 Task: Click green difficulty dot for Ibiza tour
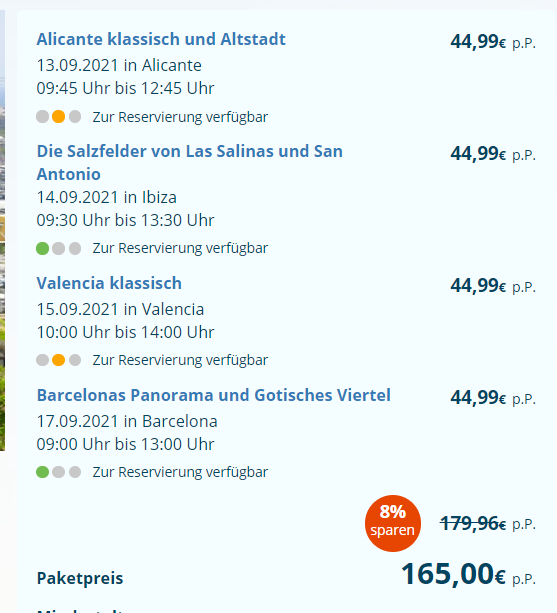43,248
